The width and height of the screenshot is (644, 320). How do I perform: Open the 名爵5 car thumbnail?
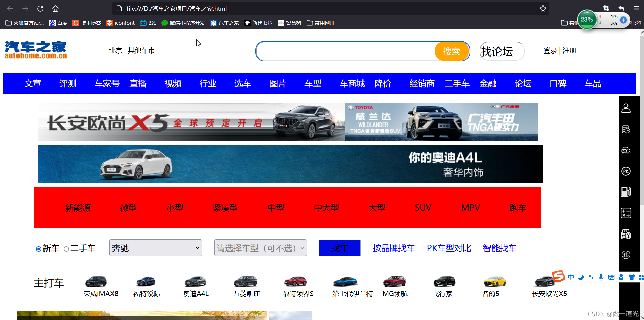tap(495, 281)
